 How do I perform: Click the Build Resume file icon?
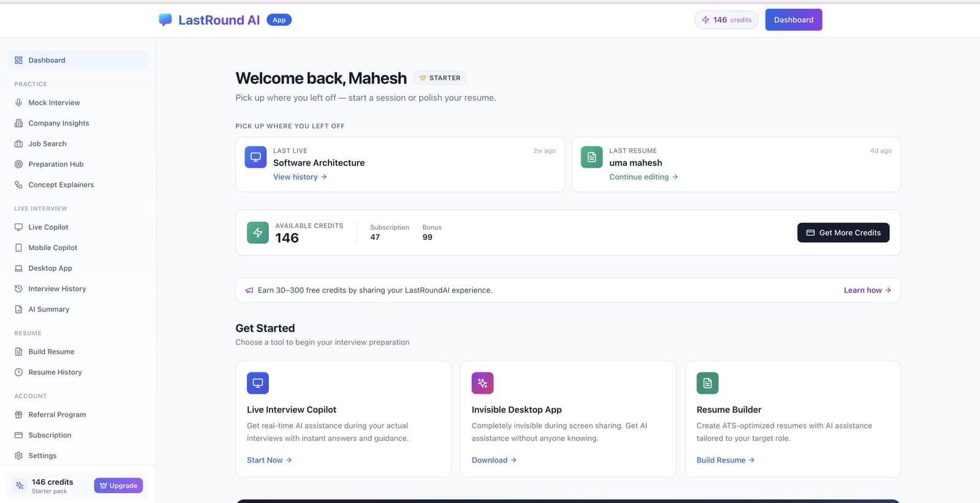pyautogui.click(x=18, y=352)
